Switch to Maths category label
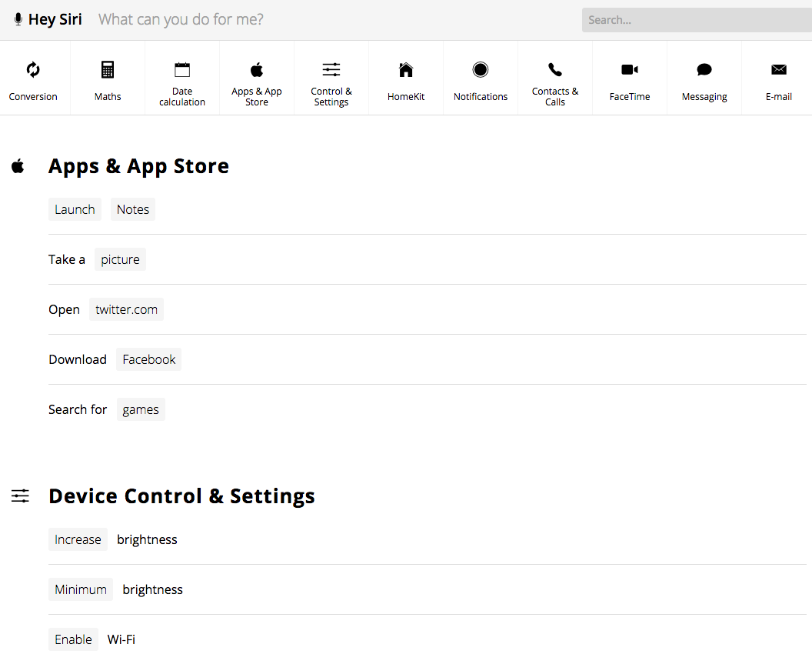Screen dimensions: 812x664 108,97
